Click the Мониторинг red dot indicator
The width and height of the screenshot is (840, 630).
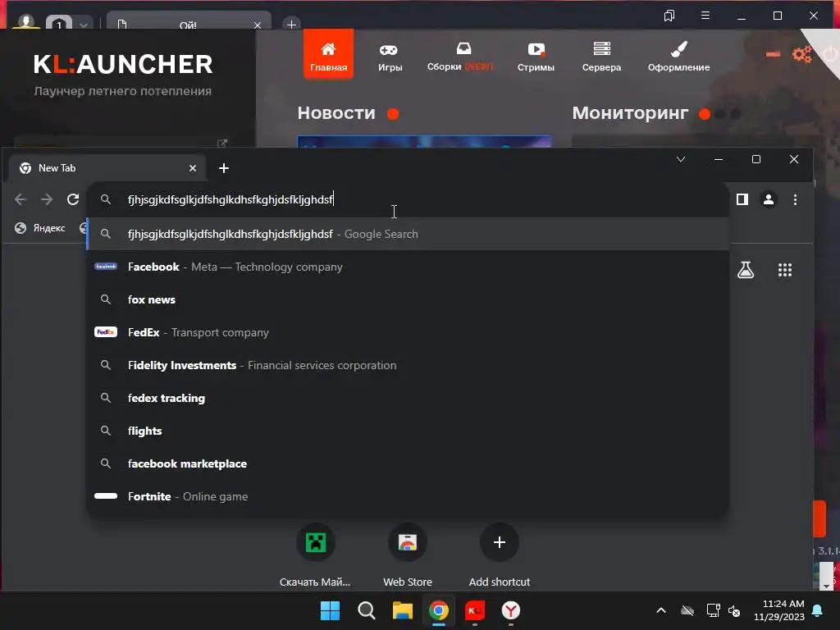(705, 113)
